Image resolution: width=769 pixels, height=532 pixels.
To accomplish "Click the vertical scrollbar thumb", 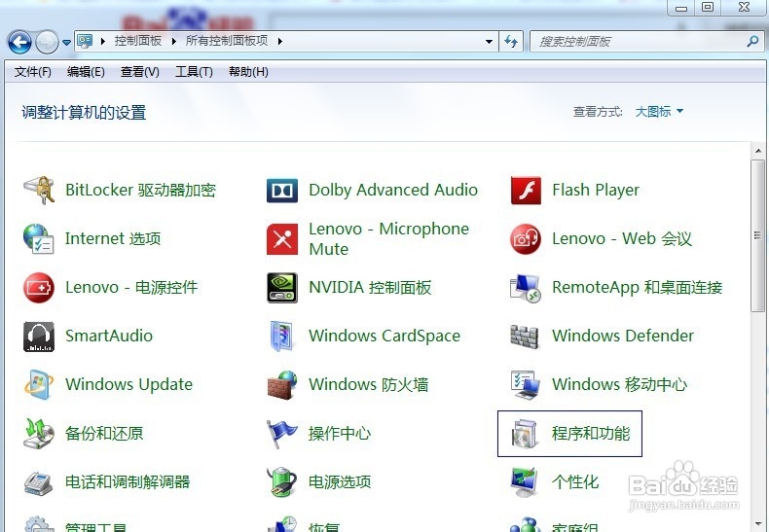I will coord(757,235).
